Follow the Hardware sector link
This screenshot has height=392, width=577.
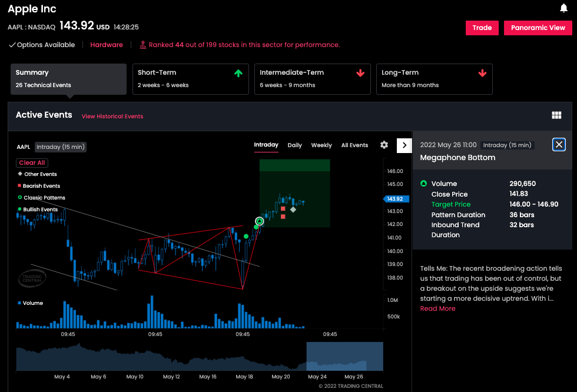click(107, 45)
